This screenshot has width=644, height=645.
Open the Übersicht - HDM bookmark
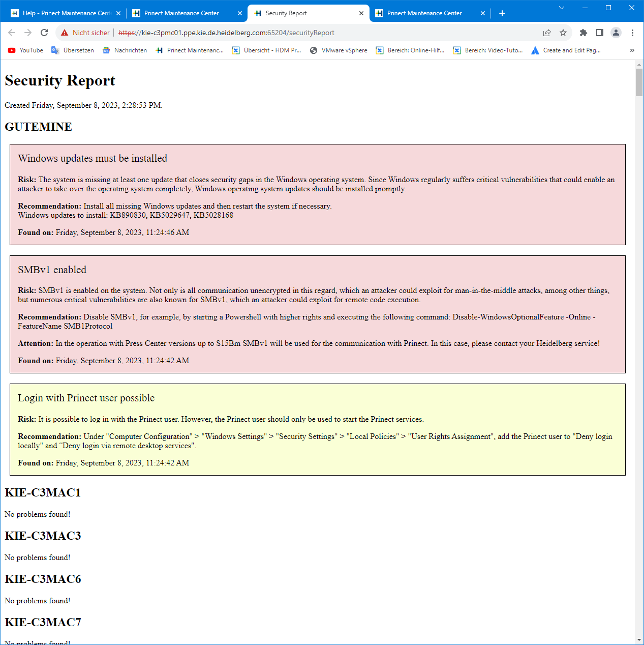(266, 50)
